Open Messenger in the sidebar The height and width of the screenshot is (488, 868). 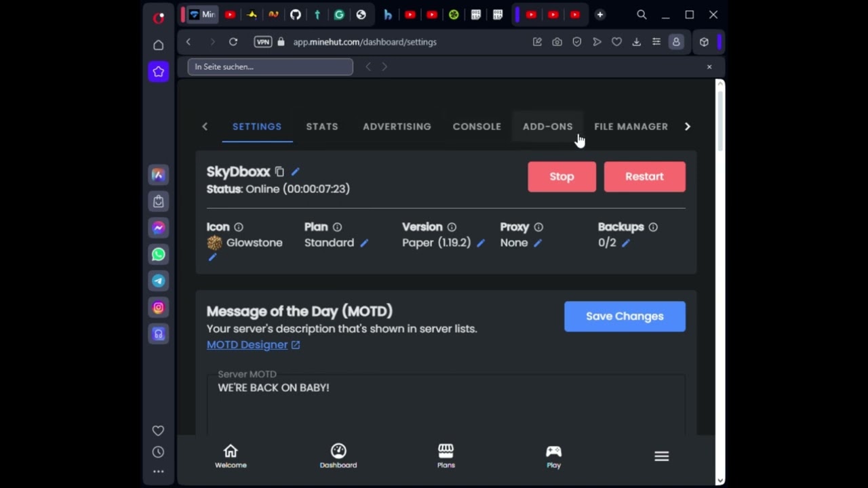pos(158,228)
